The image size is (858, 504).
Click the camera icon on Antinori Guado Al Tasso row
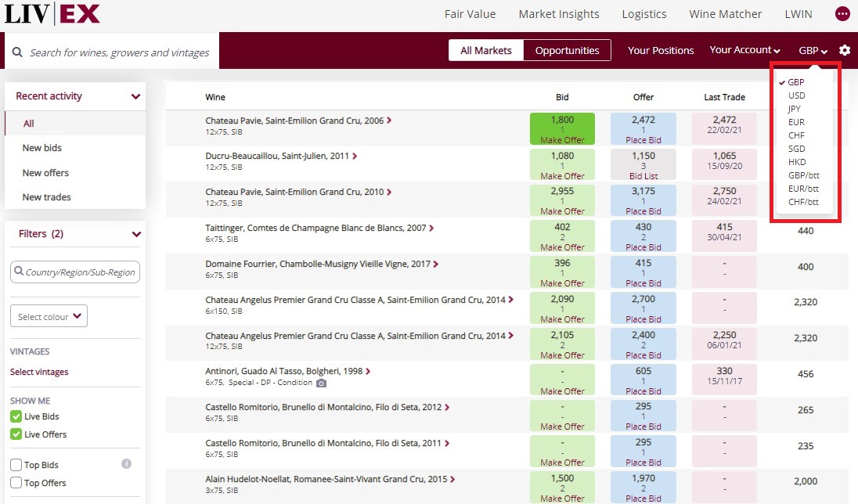[321, 383]
